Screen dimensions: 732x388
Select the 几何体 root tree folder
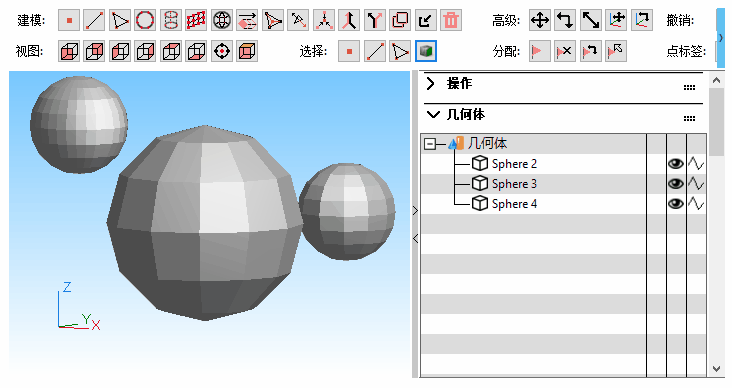pos(487,143)
